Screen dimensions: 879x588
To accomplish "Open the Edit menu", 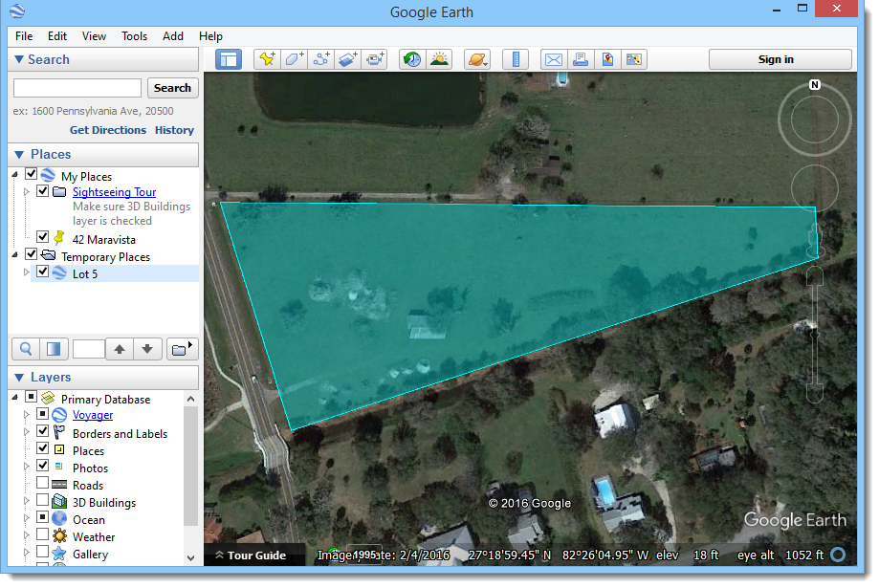I will [x=57, y=36].
